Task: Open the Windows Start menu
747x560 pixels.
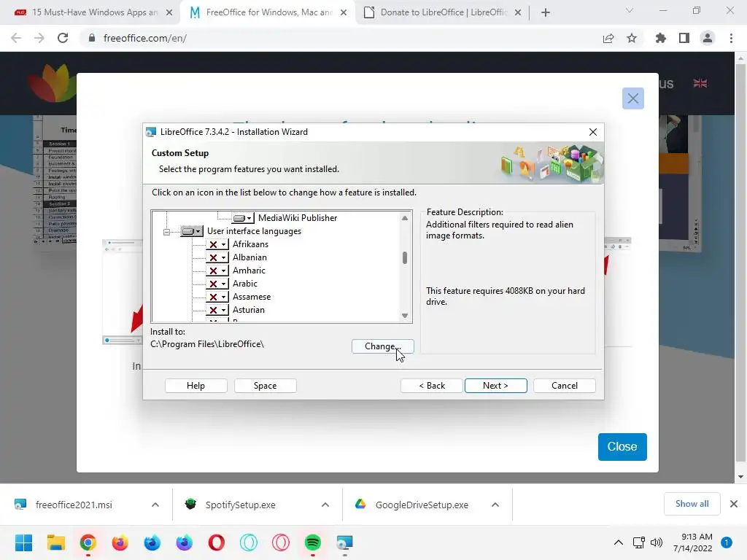Action: 23,542
